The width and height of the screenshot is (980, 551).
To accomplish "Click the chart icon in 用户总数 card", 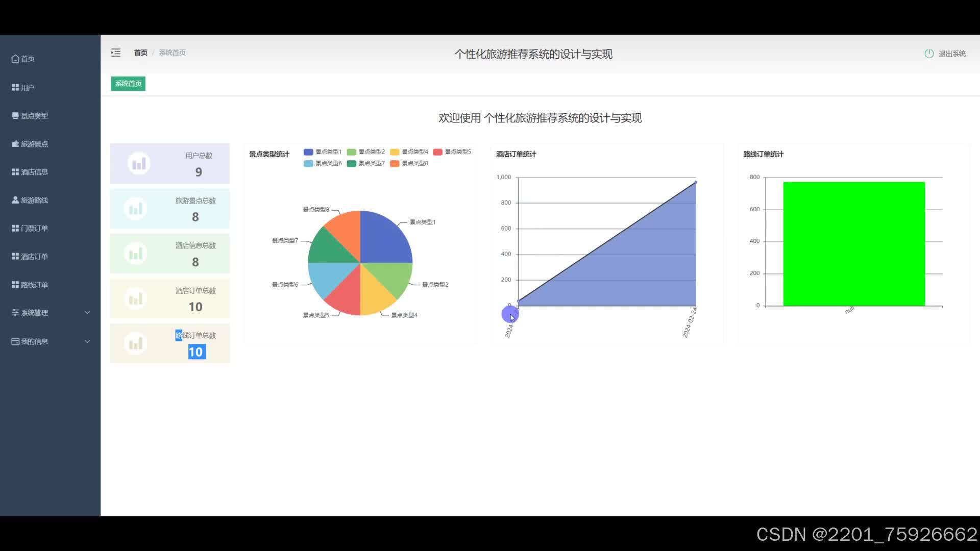I will pos(139,164).
